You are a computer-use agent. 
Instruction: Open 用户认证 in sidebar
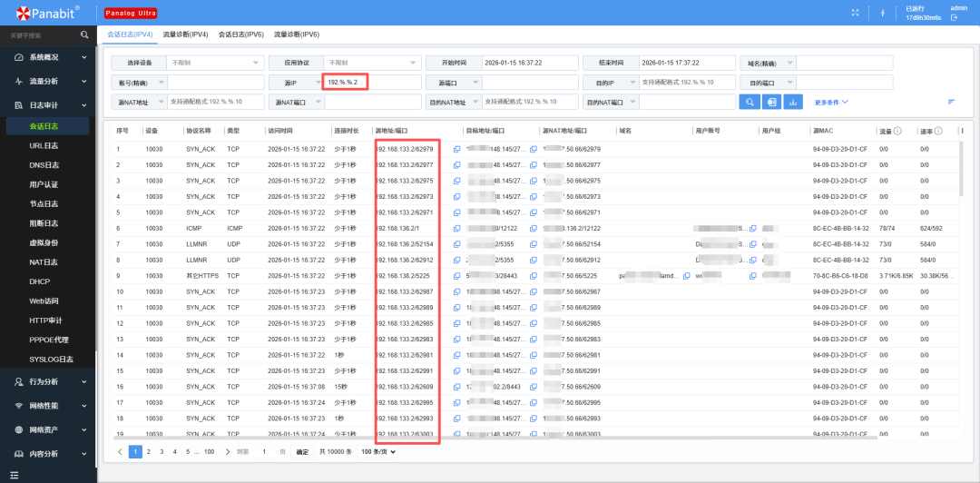[44, 184]
